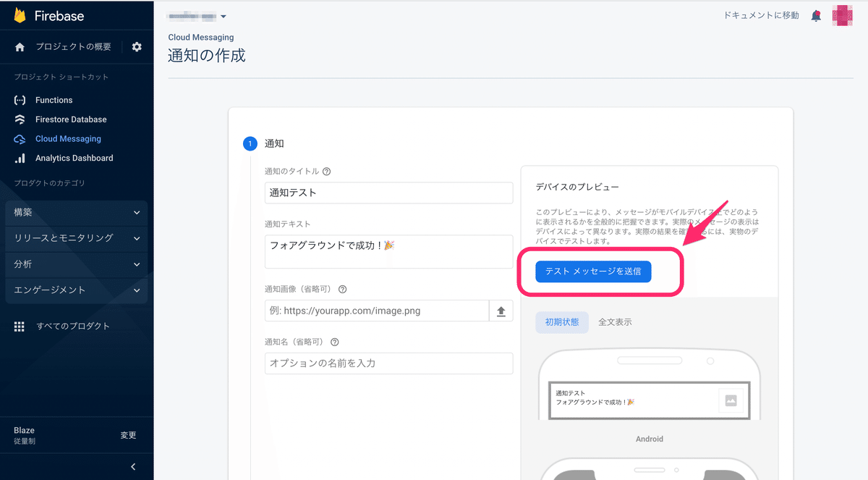
Task: Click the notification image help icon
Action: tap(343, 289)
